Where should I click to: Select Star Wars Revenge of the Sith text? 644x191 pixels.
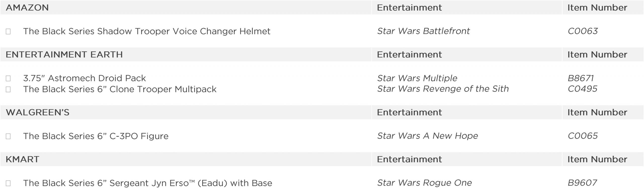[443, 89]
